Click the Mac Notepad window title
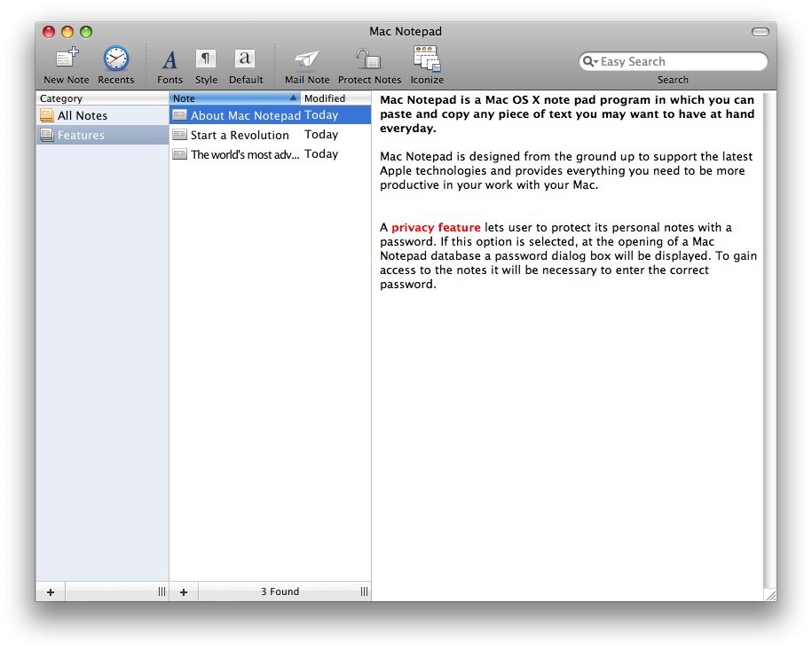 406,32
